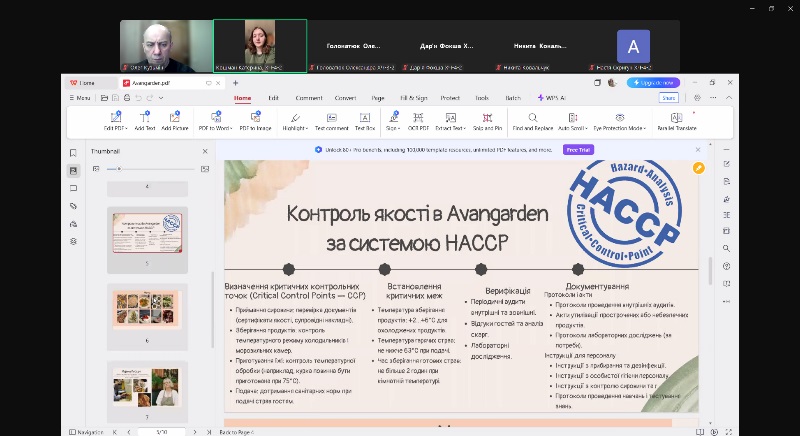The height and width of the screenshot is (436, 800).
Task: Open Find and Replace
Action: [x=533, y=121]
